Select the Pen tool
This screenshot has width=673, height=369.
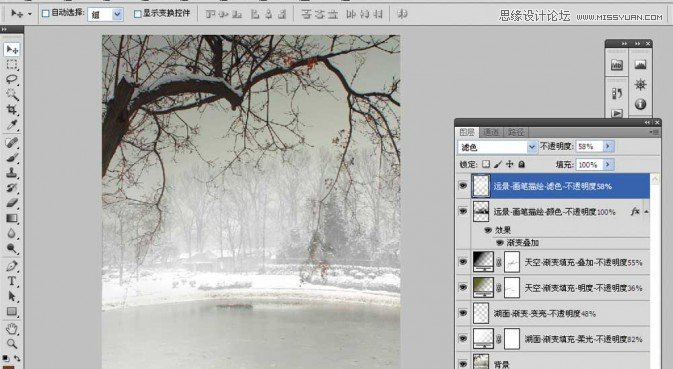pyautogui.click(x=12, y=266)
